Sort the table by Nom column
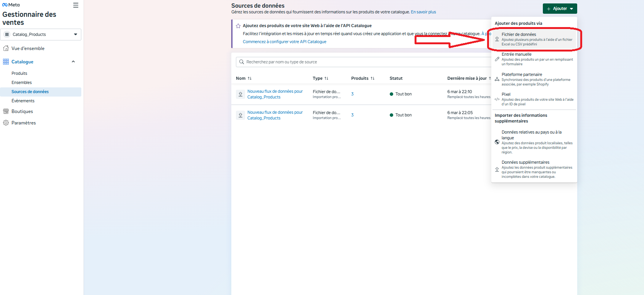This screenshot has width=644, height=295. point(244,78)
